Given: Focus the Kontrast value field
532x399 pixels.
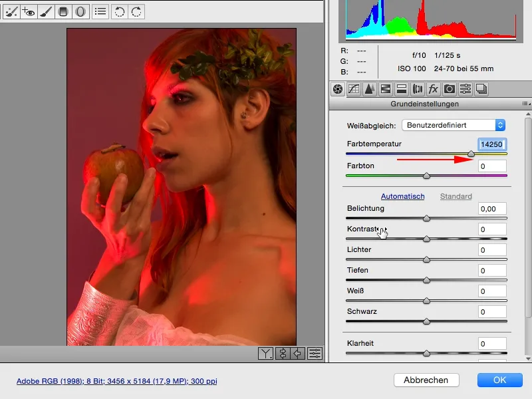Looking at the screenshot, I should [x=492, y=229].
